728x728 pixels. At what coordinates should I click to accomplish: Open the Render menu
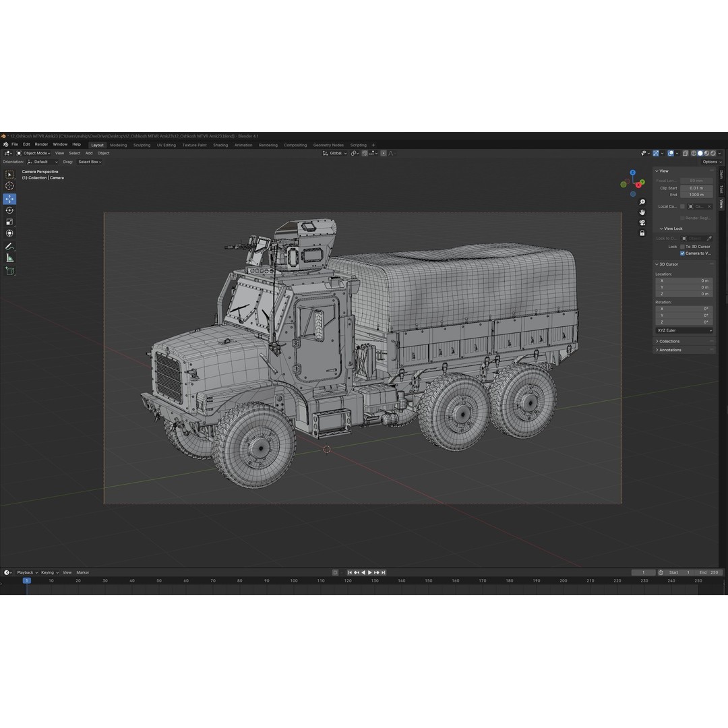point(40,144)
